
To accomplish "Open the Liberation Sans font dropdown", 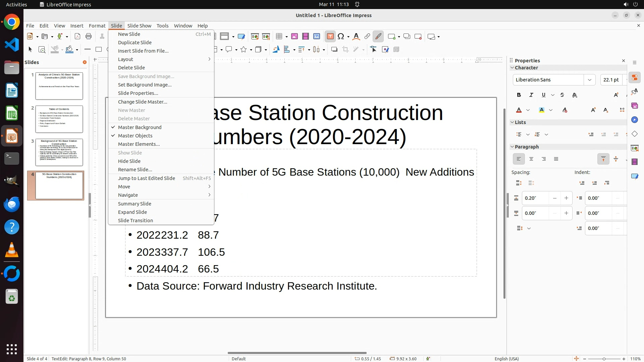I will click(x=589, y=80).
